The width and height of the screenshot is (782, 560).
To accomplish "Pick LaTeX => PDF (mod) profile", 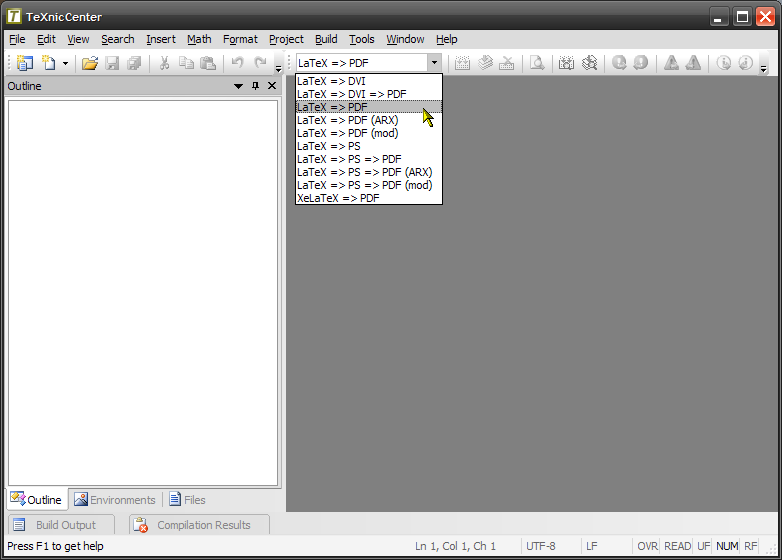I will pos(369,133).
